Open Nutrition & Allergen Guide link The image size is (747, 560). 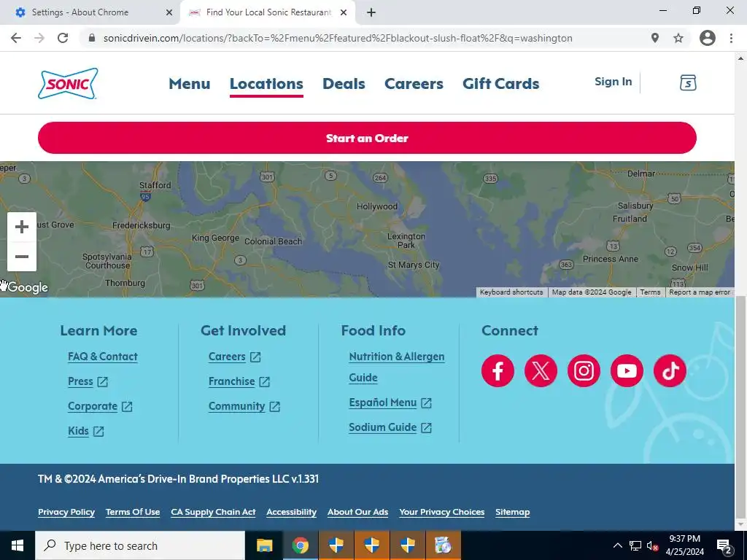[396, 367]
